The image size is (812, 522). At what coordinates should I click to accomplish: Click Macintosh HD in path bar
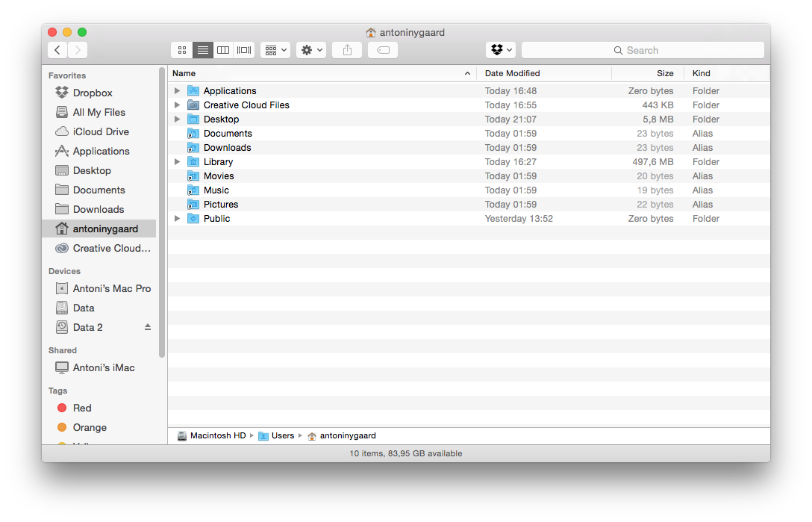point(211,436)
